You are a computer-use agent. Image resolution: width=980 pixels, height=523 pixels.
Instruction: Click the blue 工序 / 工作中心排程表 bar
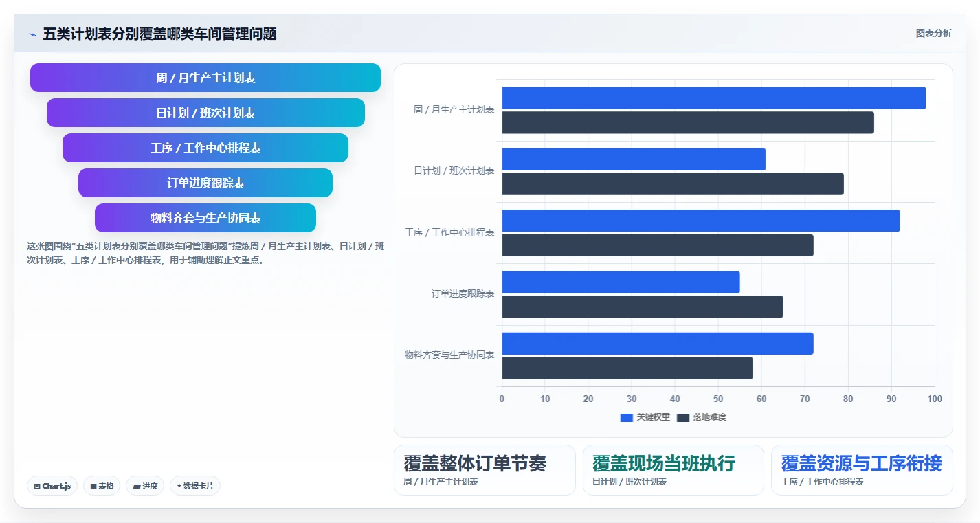[x=701, y=221]
